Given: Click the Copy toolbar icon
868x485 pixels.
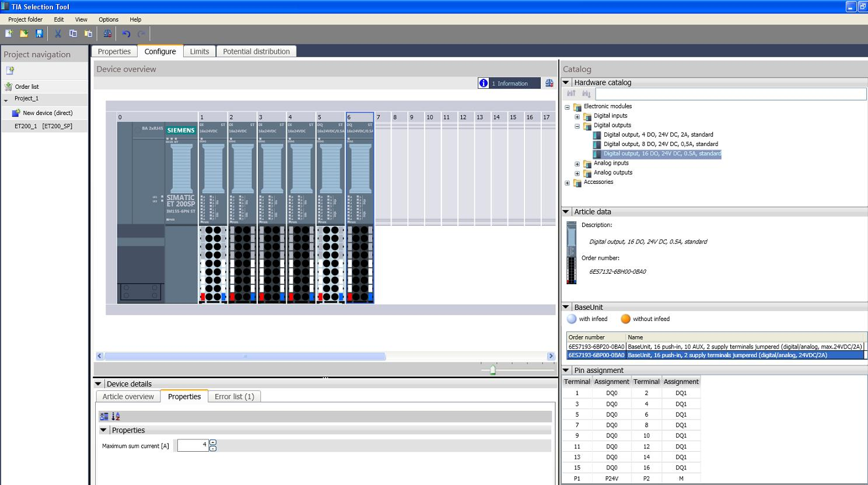Looking at the screenshot, I should pyautogui.click(x=73, y=34).
